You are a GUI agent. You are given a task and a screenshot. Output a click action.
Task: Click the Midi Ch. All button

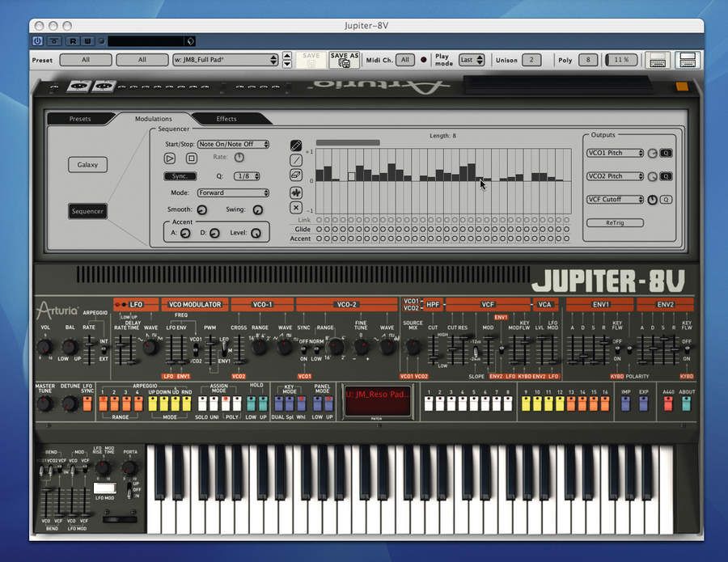coord(405,60)
